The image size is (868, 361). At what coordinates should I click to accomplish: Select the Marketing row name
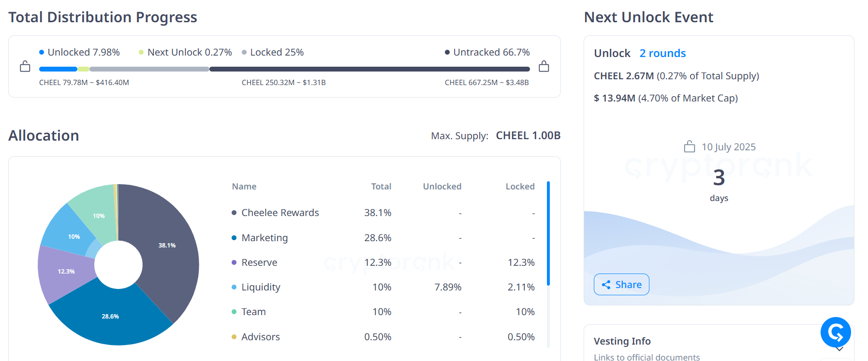click(x=265, y=238)
